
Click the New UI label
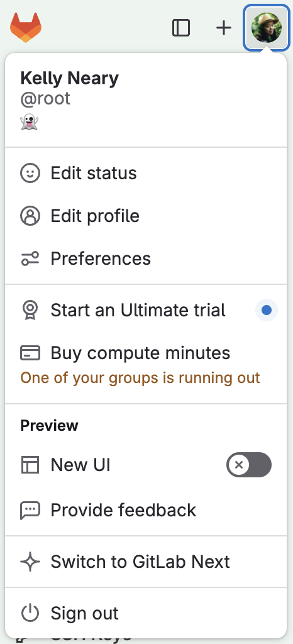80,465
